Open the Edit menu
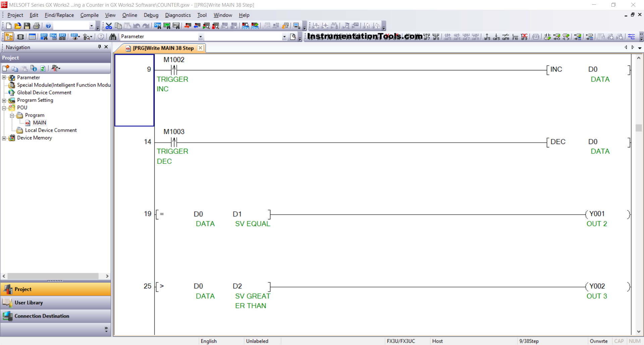 [34, 15]
